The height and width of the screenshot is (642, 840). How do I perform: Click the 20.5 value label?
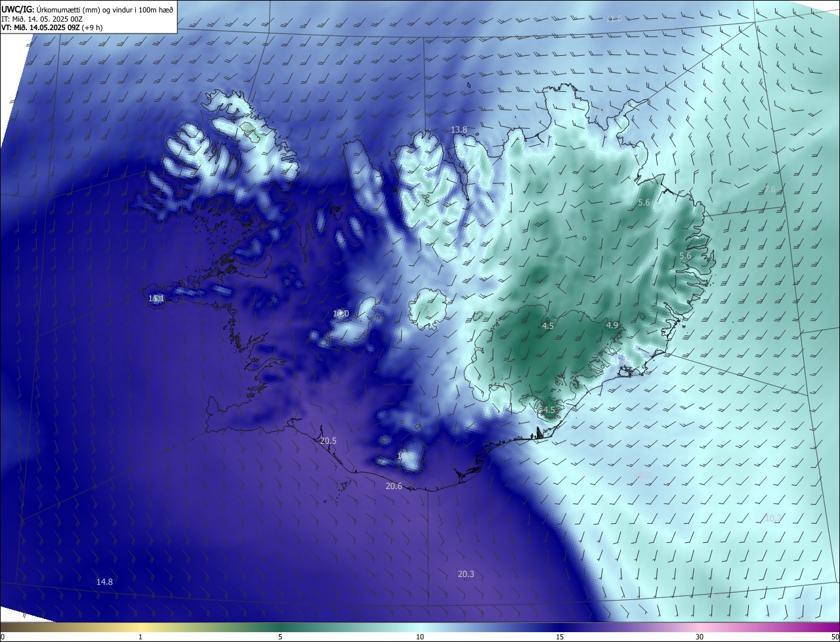point(328,441)
